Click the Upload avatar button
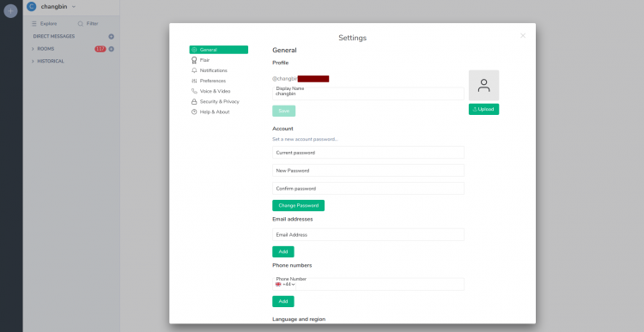The image size is (644, 332). pyautogui.click(x=483, y=109)
